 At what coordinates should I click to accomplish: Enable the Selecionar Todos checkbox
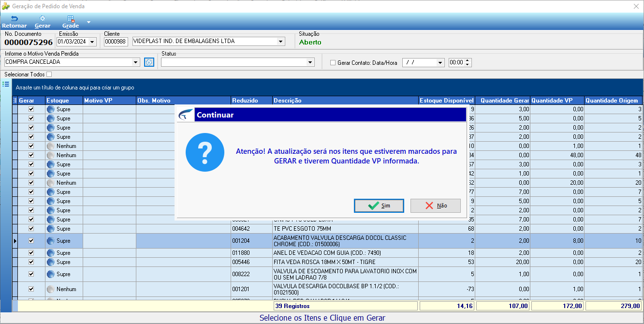[x=49, y=74]
